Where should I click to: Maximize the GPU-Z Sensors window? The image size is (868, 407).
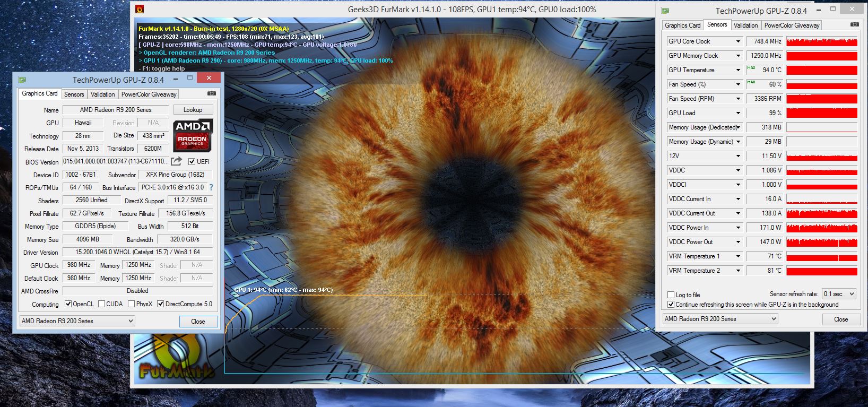(834, 9)
